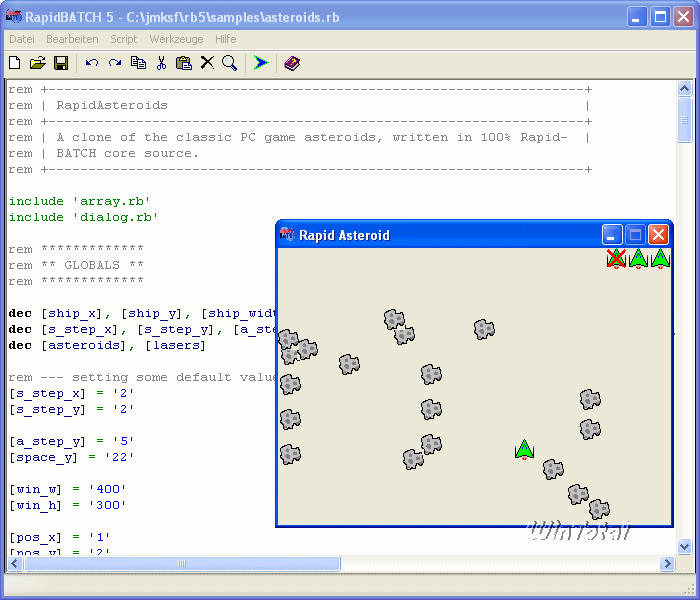Paste using the clipboard icon

tap(184, 63)
